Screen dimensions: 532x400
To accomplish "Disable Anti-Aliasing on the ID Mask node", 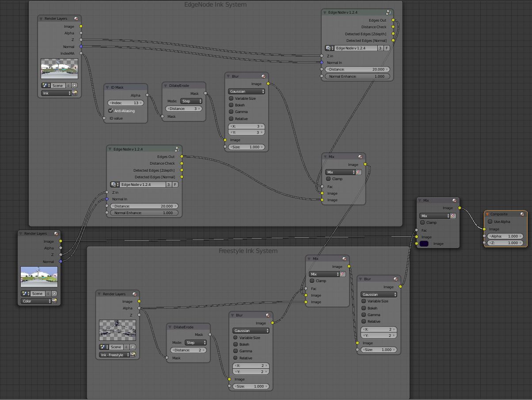I will [110, 111].
